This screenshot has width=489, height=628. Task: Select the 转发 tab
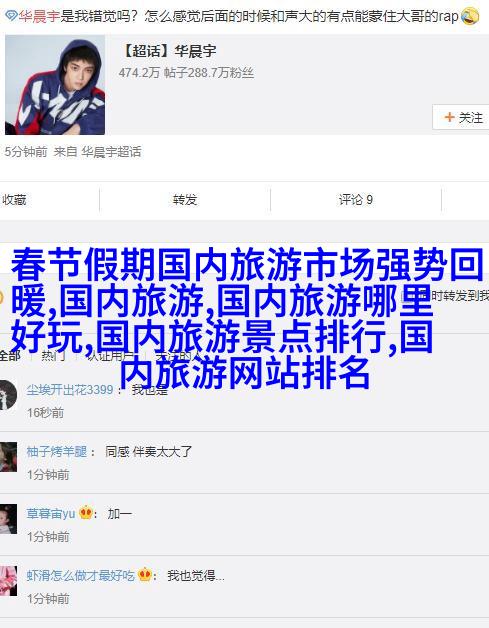click(x=185, y=199)
